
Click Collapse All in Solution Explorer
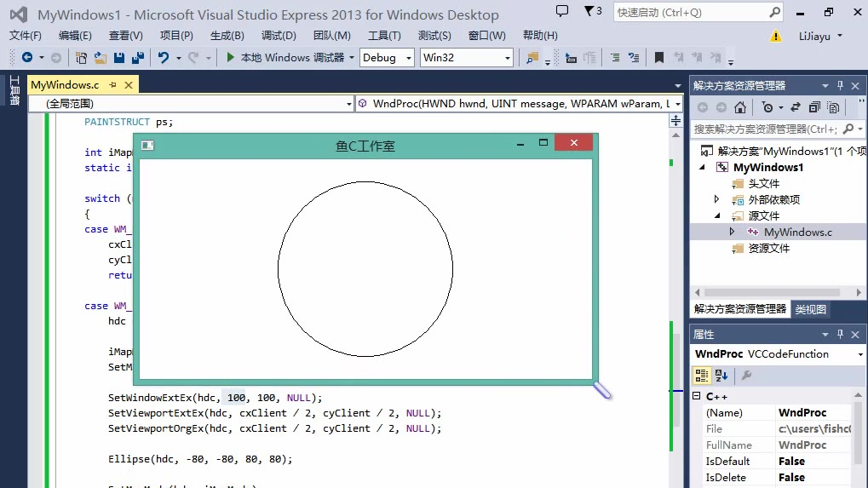point(814,107)
